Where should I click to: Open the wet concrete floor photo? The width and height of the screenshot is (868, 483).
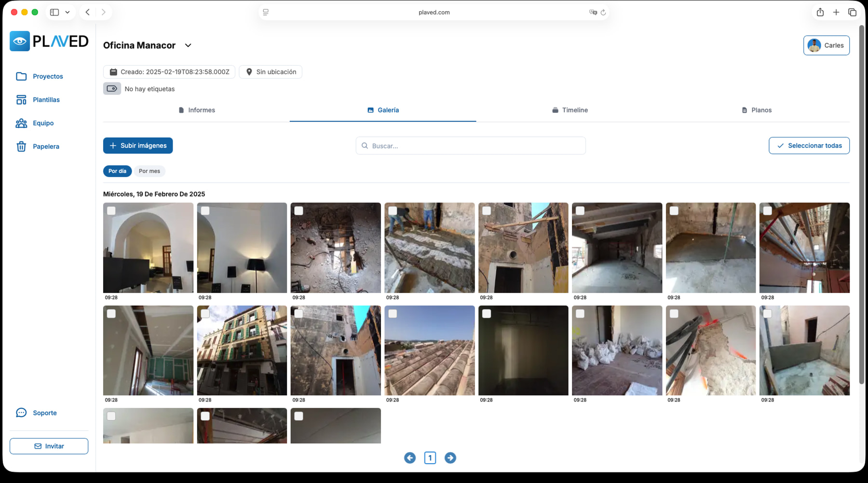[711, 248]
